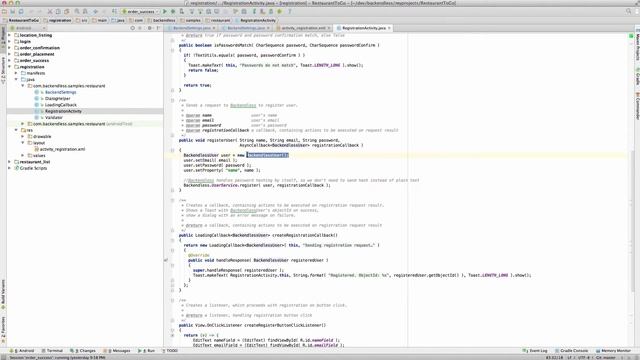Screen dimensions: 640x360
Task: Click the Project panel settings gear icon
Action: point(149,28)
